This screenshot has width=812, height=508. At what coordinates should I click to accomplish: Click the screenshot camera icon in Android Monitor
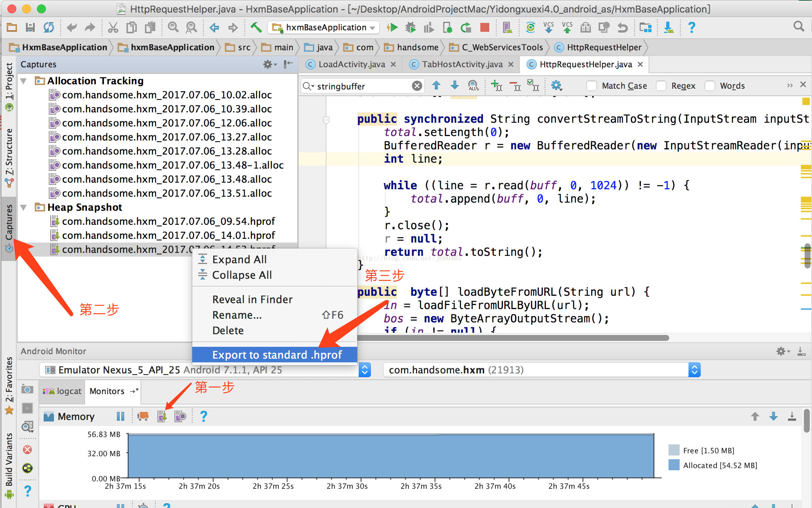[x=27, y=389]
